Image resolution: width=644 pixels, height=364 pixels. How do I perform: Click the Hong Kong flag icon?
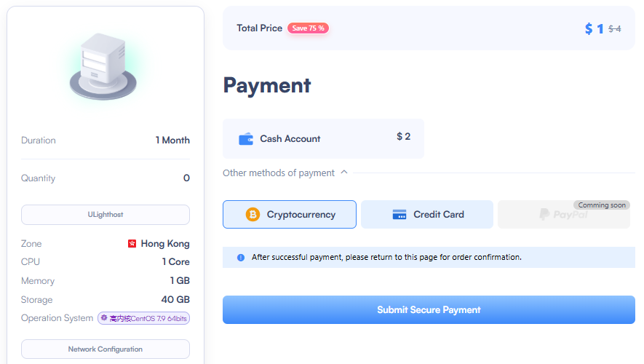[x=132, y=244]
